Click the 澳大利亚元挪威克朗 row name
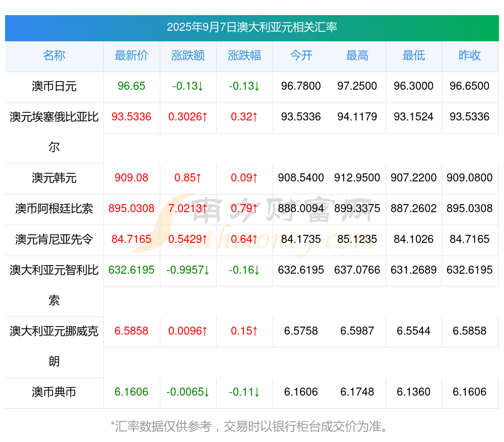 pyautogui.click(x=54, y=346)
